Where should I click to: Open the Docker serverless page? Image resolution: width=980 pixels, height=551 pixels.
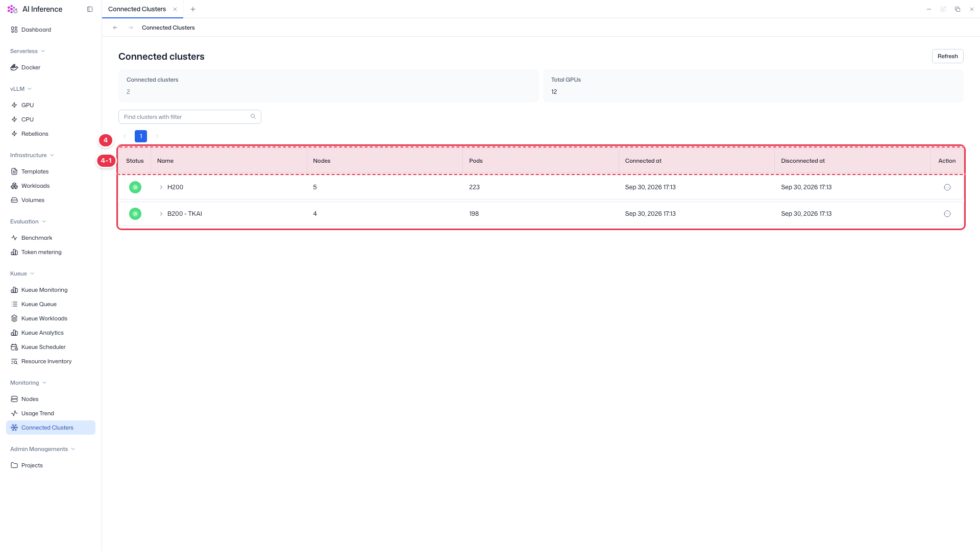pyautogui.click(x=51, y=67)
